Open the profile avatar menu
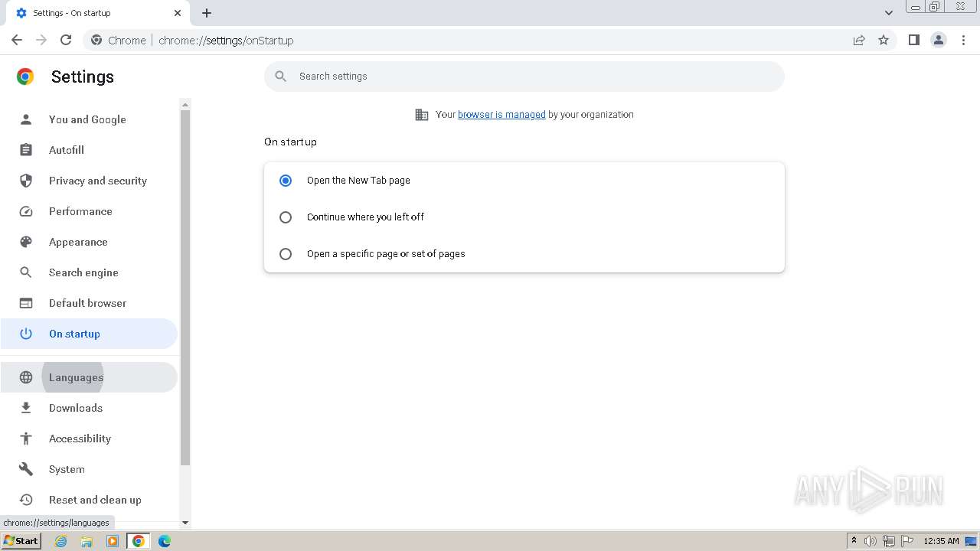This screenshot has width=980, height=551. (939, 40)
